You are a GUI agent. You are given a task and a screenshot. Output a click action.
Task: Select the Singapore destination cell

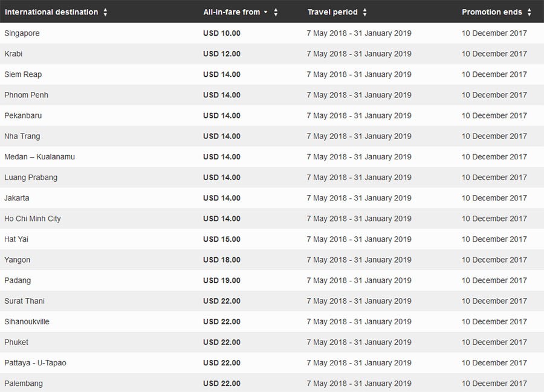[x=22, y=33]
